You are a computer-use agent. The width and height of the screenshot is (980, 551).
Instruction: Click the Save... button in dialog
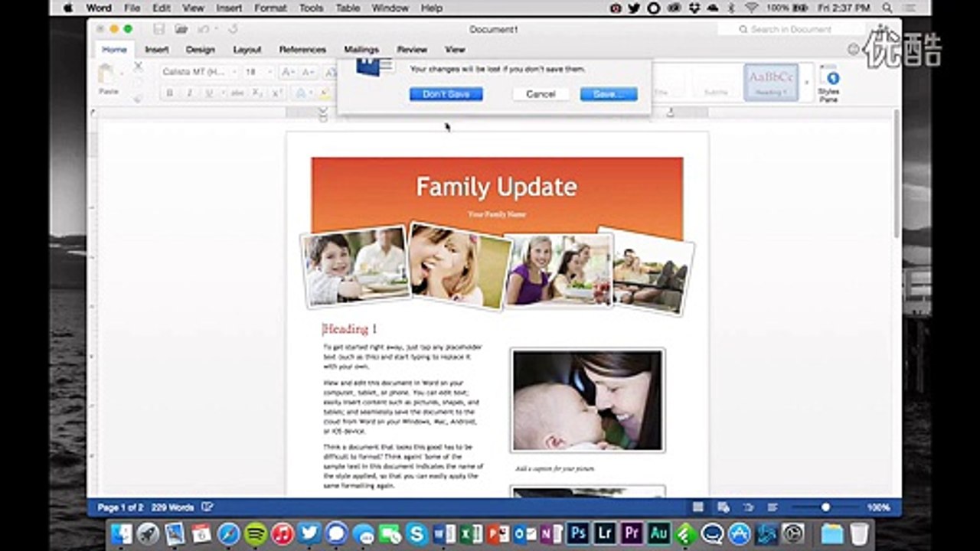pyautogui.click(x=609, y=94)
